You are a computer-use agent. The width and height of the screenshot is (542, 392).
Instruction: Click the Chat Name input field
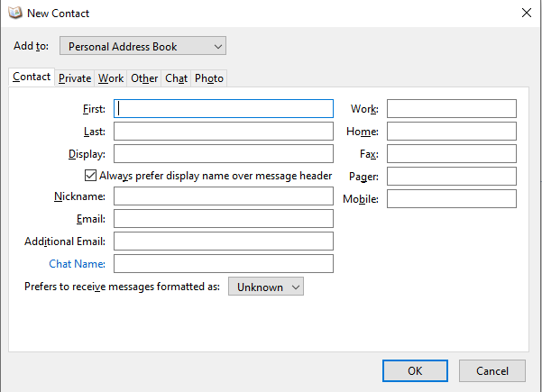click(x=224, y=264)
